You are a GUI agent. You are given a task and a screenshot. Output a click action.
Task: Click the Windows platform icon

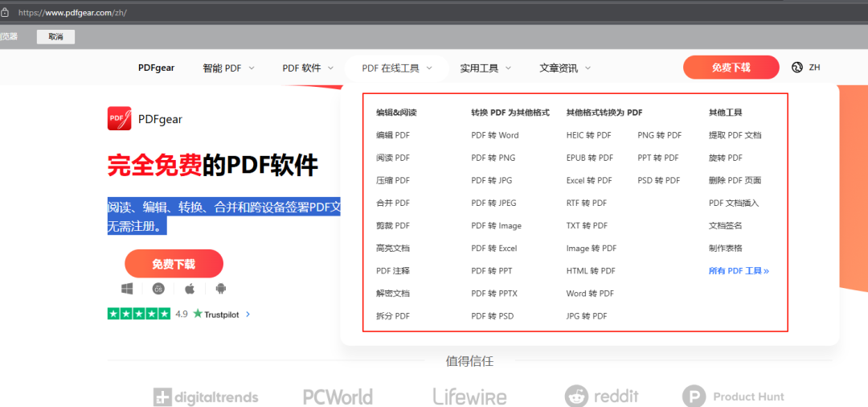(127, 289)
